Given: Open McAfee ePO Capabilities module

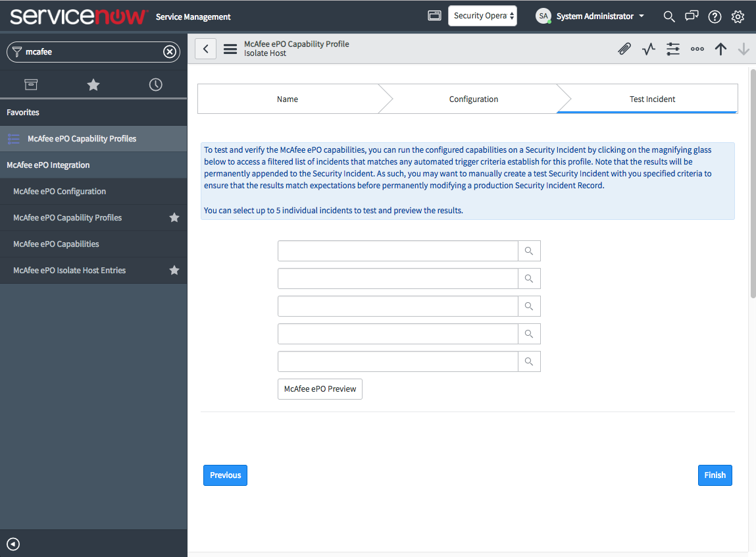Looking at the screenshot, I should 57,244.
